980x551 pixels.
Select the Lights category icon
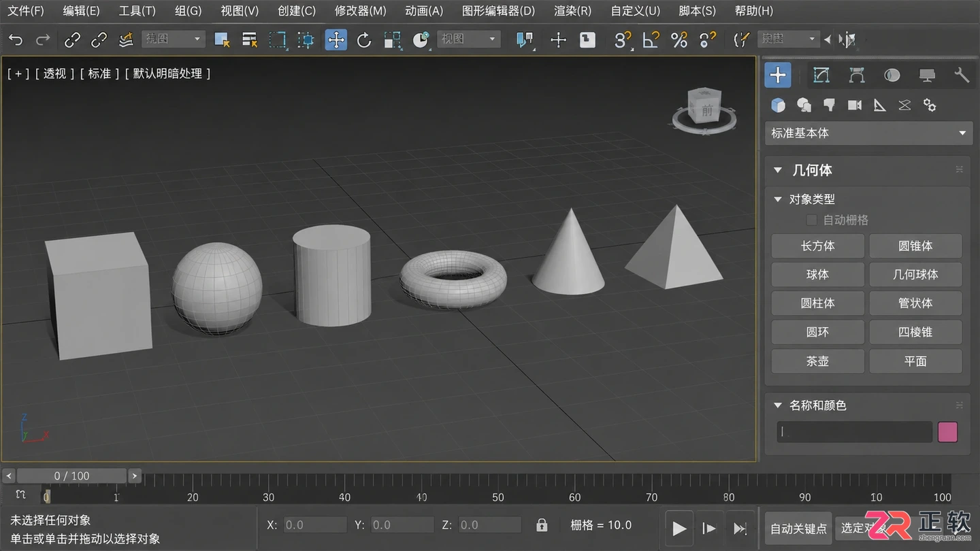point(829,105)
